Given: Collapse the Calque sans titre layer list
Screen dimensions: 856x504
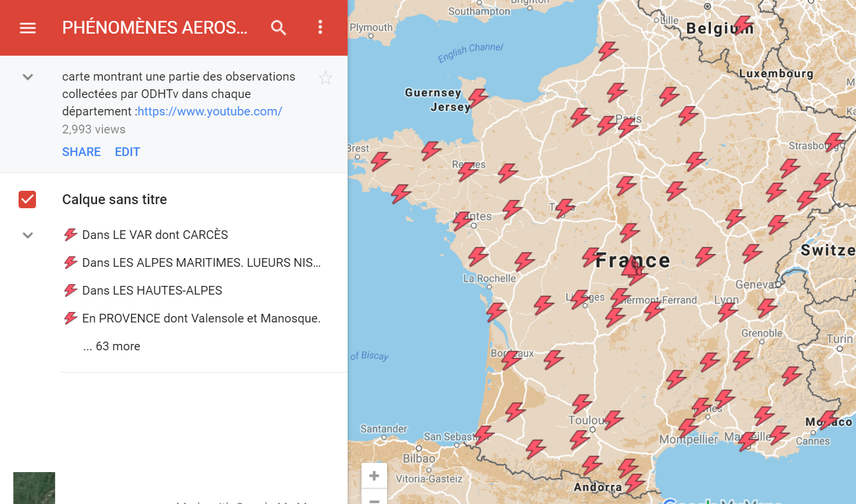Looking at the screenshot, I should [x=27, y=235].
